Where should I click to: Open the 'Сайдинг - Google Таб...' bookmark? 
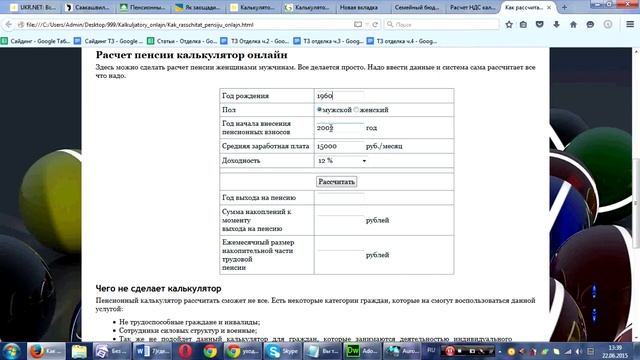coord(36,41)
